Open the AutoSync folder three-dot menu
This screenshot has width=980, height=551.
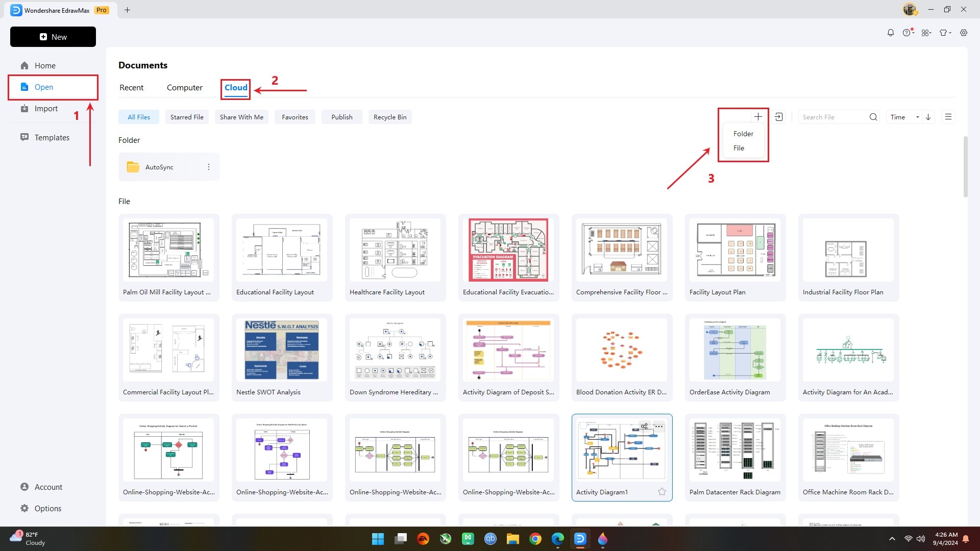click(208, 167)
